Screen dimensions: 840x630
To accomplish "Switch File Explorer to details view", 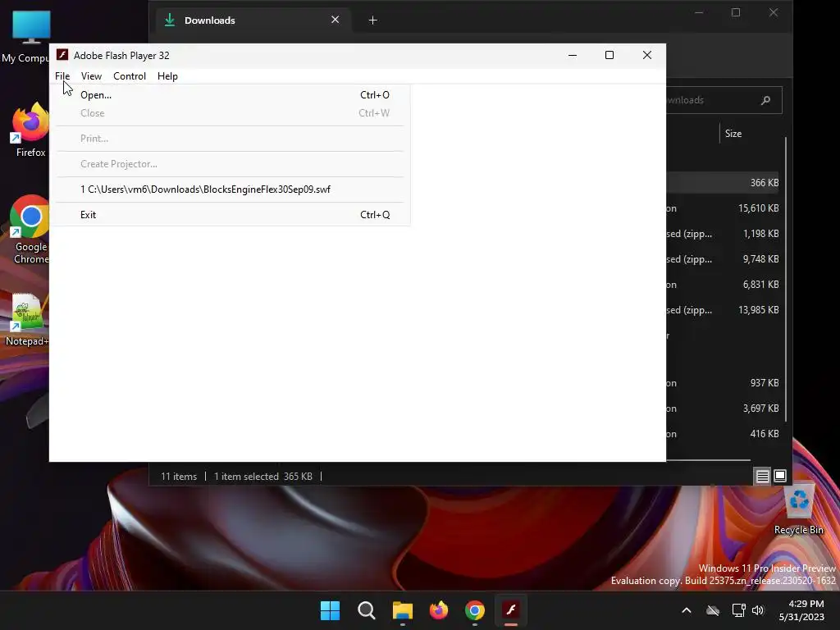I will click(x=762, y=476).
